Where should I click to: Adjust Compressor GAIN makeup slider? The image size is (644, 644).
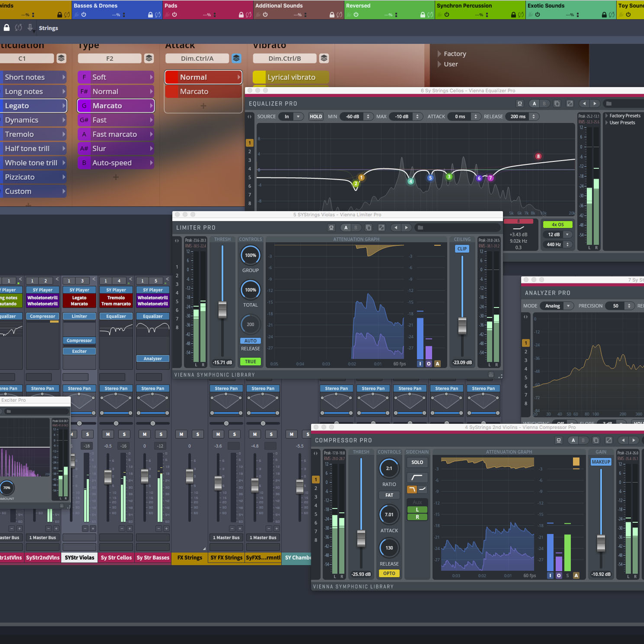pyautogui.click(x=601, y=543)
